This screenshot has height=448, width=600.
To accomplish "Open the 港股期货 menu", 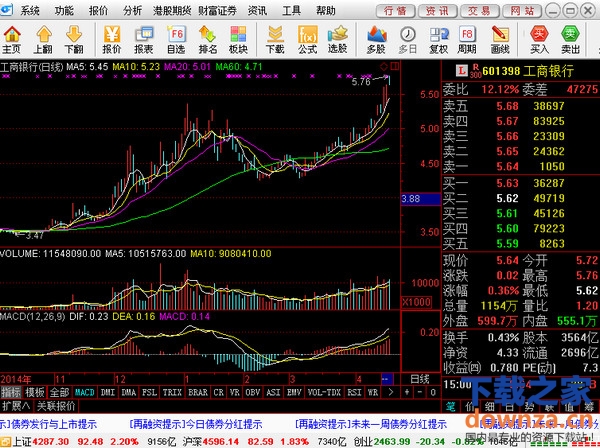I will (171, 11).
